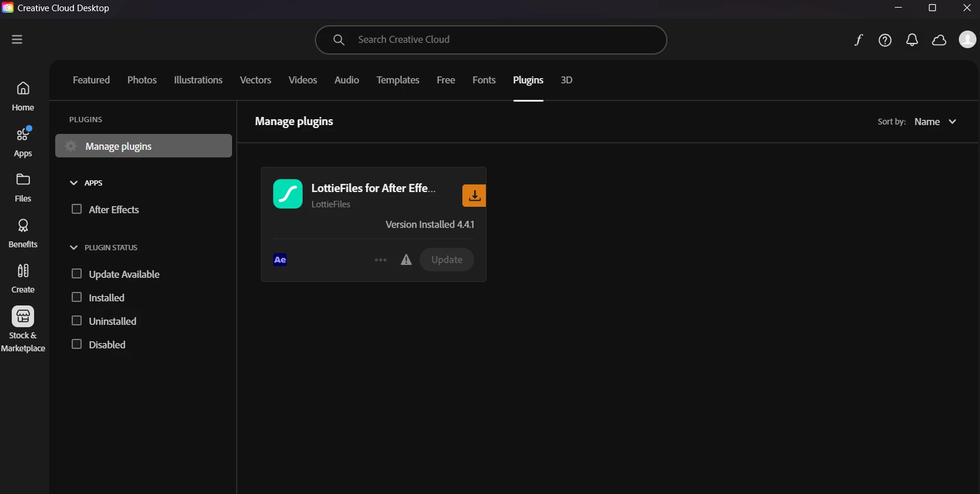Image resolution: width=980 pixels, height=494 pixels.
Task: Switch to the Photos tab
Action: tap(142, 80)
